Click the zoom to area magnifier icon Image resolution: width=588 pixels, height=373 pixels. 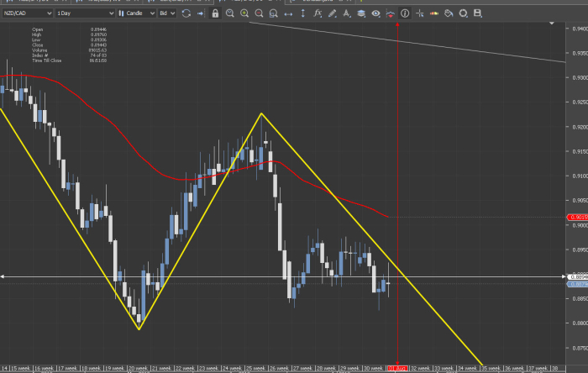click(230, 13)
